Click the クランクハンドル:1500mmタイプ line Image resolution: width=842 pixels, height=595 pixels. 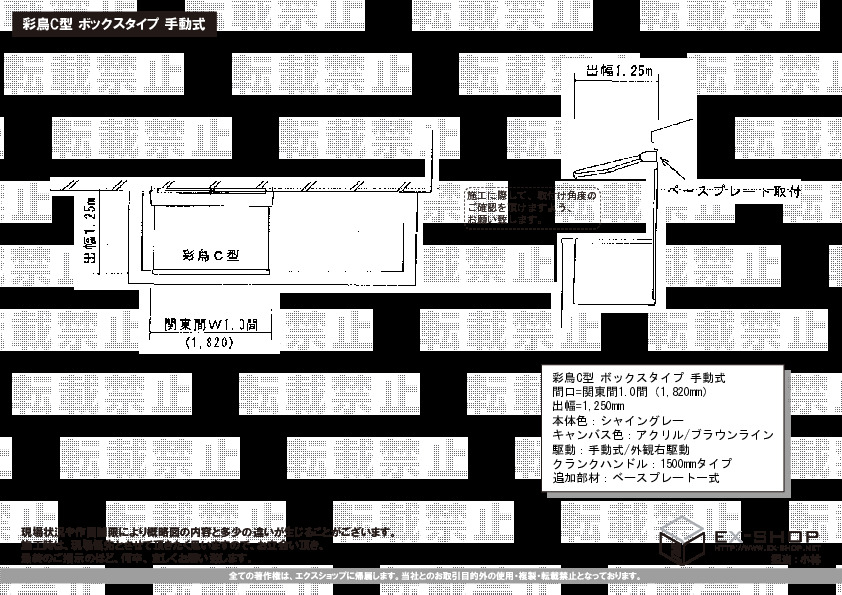coord(642,463)
